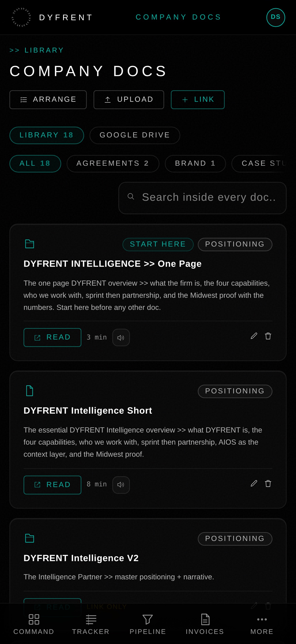
Task: Open the DYFRENT circular logo
Action: (21, 17)
